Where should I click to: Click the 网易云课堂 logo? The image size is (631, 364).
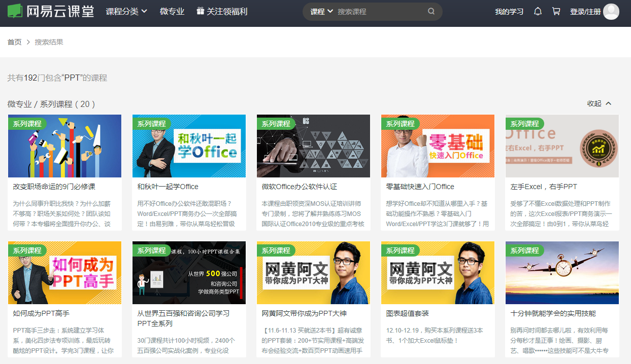click(x=51, y=11)
